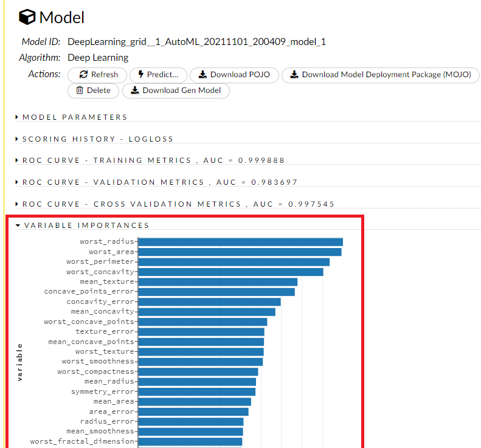Expand ROC Curve Training Metrics section
Viewport: 481px width, 448px height.
point(17,160)
